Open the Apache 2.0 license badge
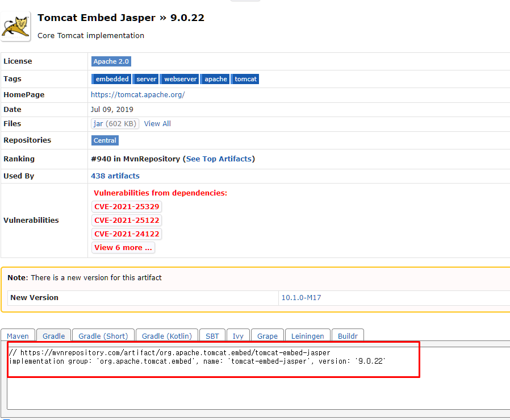 (111, 61)
